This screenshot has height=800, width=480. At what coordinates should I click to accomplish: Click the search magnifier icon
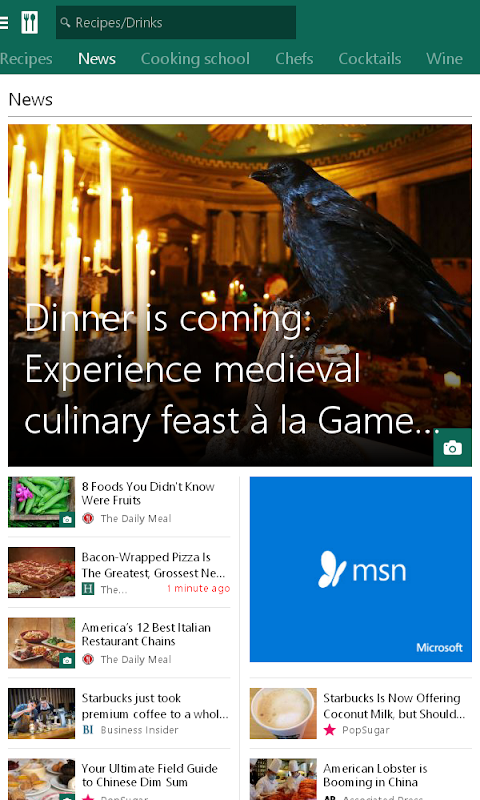(65, 22)
